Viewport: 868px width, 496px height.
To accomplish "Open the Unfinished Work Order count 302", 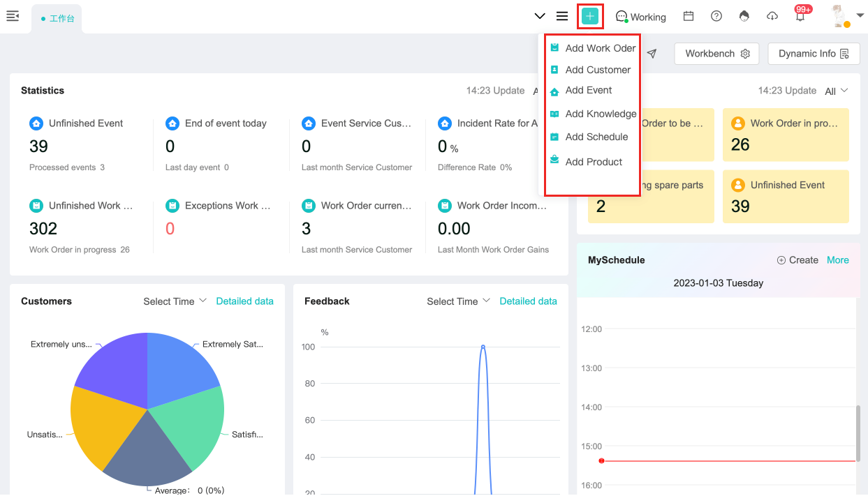I will coord(43,229).
